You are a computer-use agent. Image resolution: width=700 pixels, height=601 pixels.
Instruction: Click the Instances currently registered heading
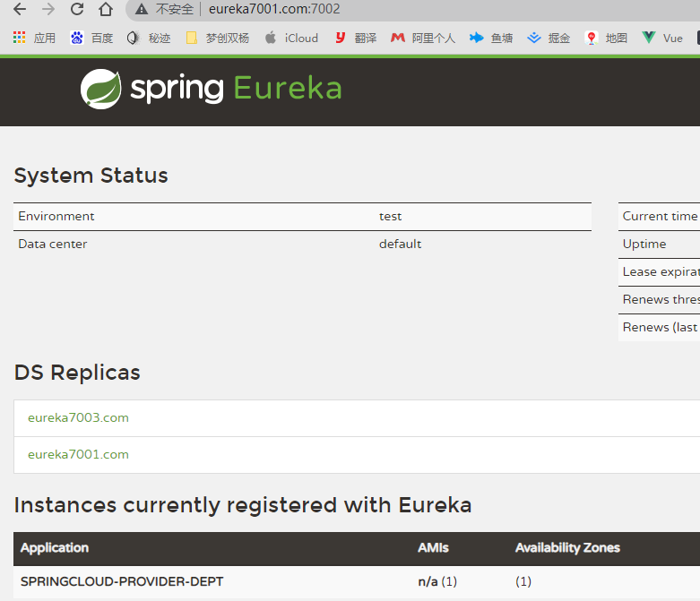[243, 505]
